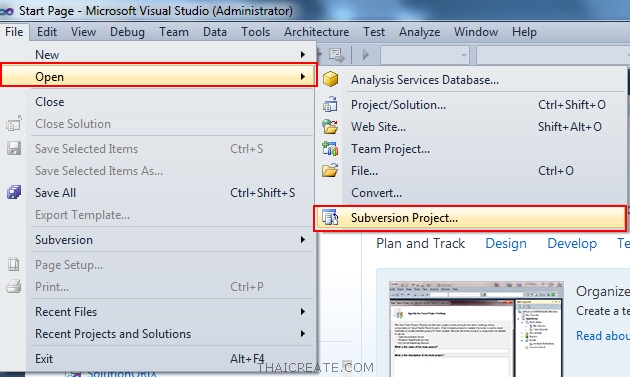The height and width of the screenshot is (377, 630).
Task: Select Project/Solution submenu entry
Action: point(471,105)
